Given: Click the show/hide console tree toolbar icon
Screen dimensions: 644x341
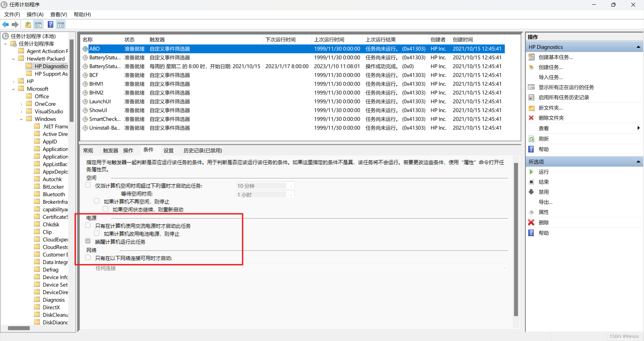Looking at the screenshot, I should click(38, 24).
